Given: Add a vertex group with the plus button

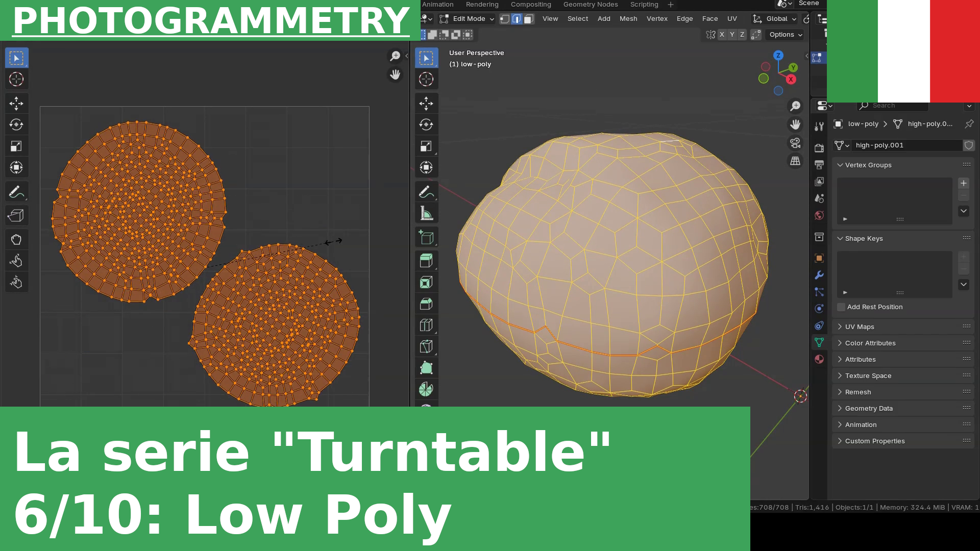Looking at the screenshot, I should tap(964, 184).
